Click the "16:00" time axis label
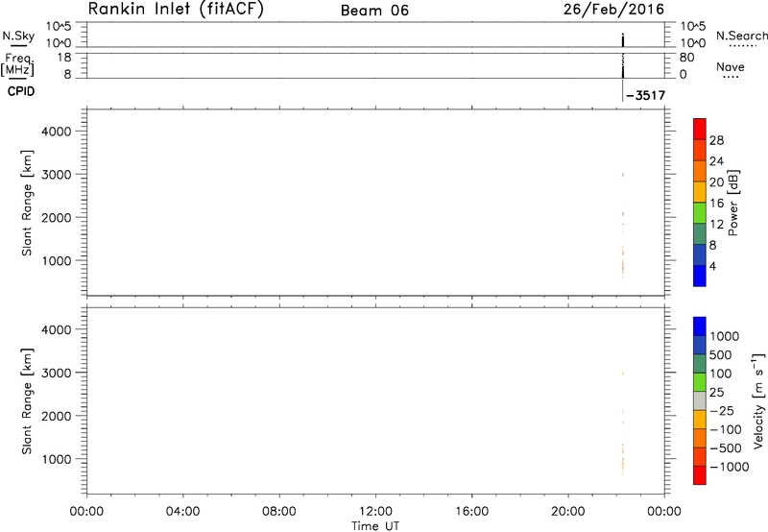This screenshot has width=768, height=532. click(x=471, y=512)
